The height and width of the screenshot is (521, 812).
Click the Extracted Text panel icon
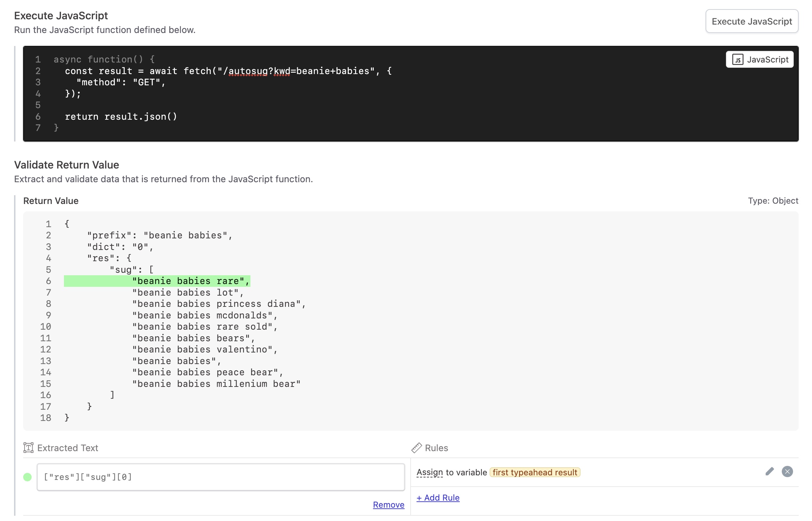point(28,448)
